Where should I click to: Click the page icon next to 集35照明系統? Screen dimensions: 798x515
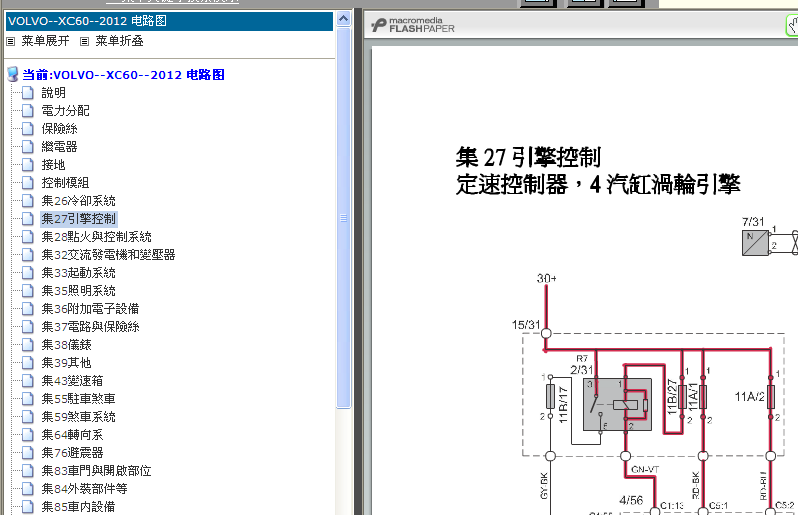(x=28, y=291)
